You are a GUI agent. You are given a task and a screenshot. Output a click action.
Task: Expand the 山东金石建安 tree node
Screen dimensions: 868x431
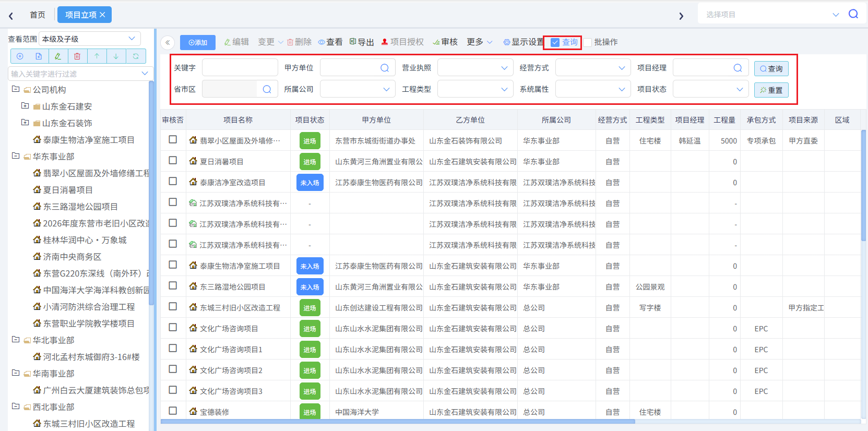tap(25, 106)
